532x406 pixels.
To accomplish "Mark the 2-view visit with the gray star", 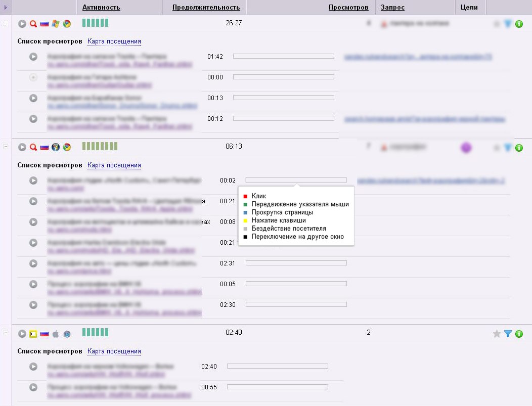I will (x=497, y=334).
